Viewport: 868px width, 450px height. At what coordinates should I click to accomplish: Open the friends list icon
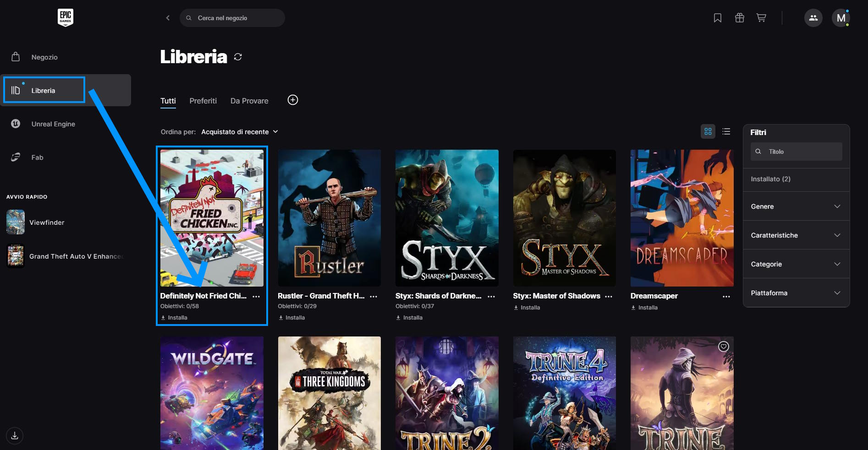pyautogui.click(x=813, y=18)
